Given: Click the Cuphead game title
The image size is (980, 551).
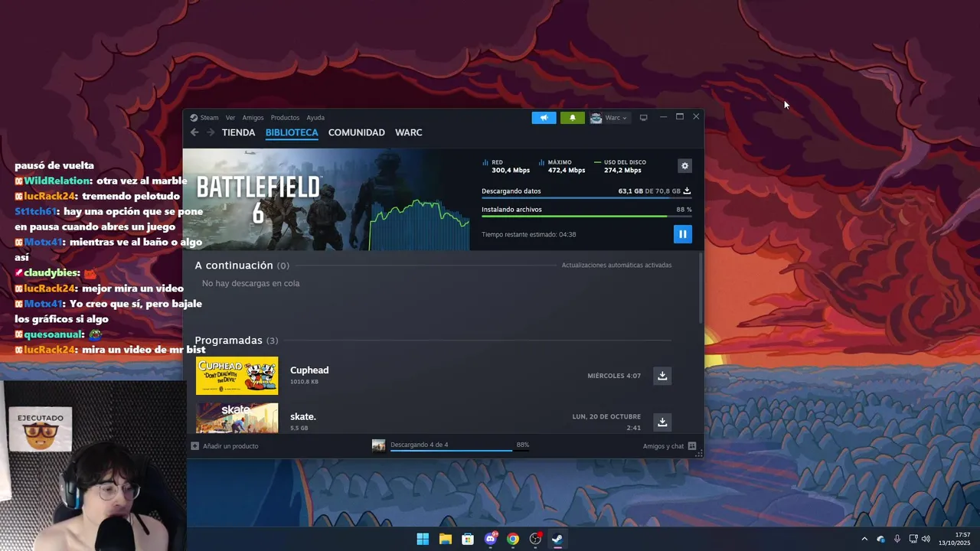Looking at the screenshot, I should (309, 370).
